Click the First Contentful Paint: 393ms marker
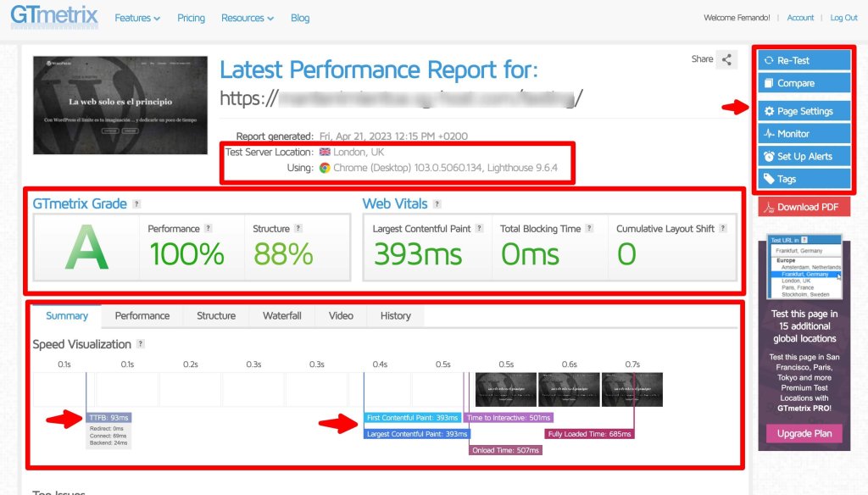The image size is (868, 495). (x=413, y=418)
